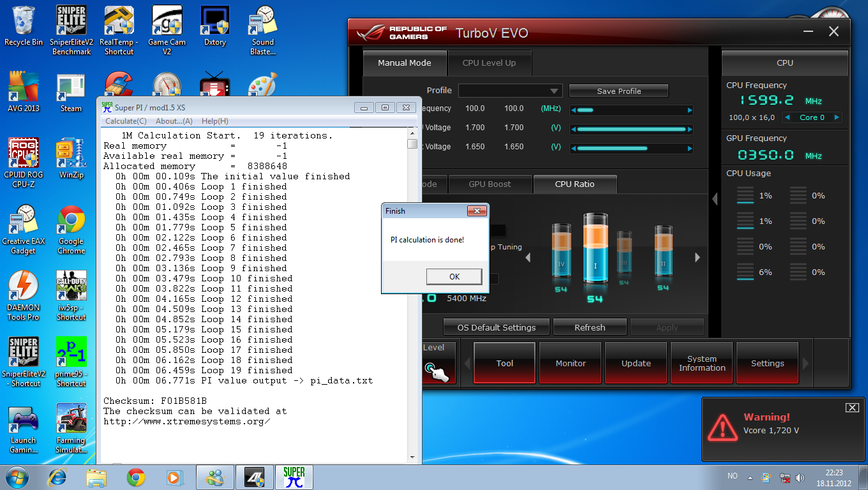Open the Google Chrome desktop shortcut
The height and width of the screenshot is (490, 868).
71,230
